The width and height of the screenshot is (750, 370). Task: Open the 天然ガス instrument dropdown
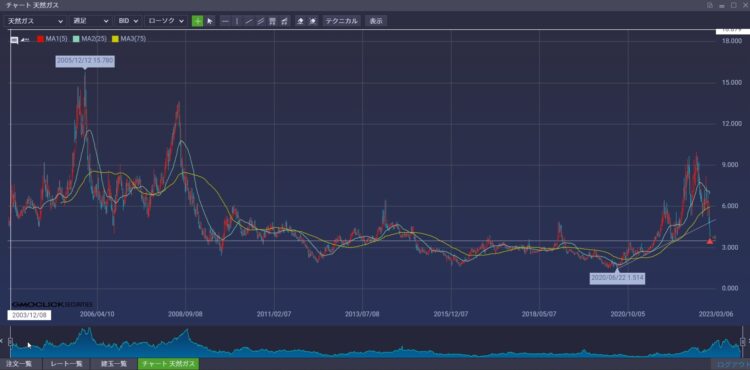point(35,21)
